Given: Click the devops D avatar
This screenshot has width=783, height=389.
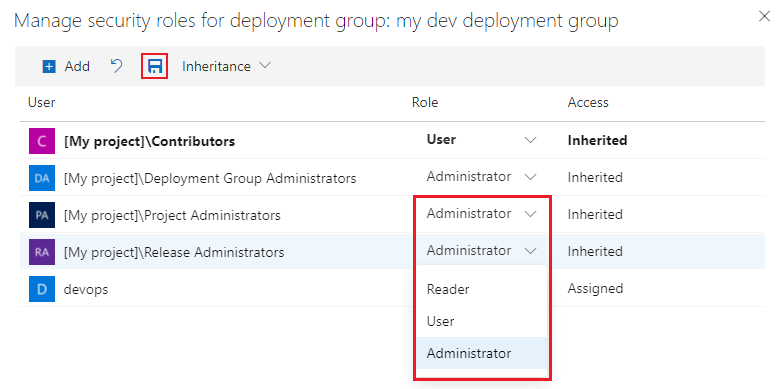Looking at the screenshot, I should coord(42,289).
